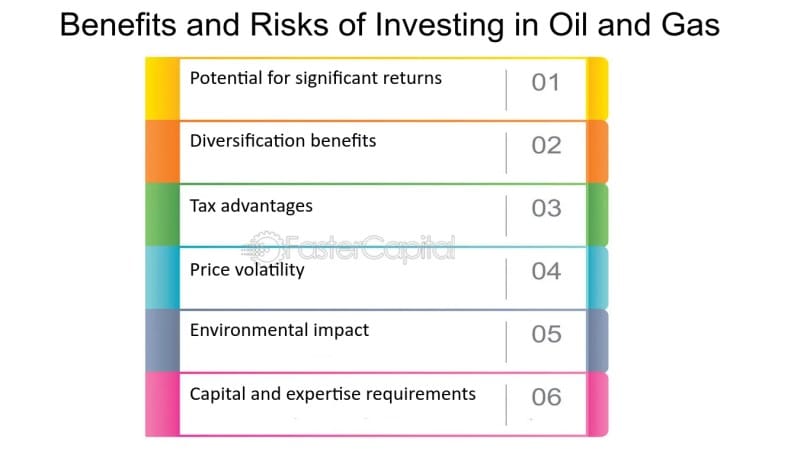800x449 pixels.
Task: Click the number 05 label
Action: [546, 334]
